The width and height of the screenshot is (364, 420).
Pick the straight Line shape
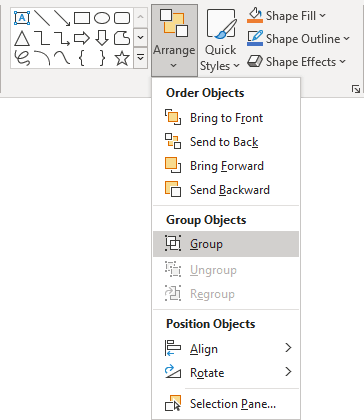[42, 18]
